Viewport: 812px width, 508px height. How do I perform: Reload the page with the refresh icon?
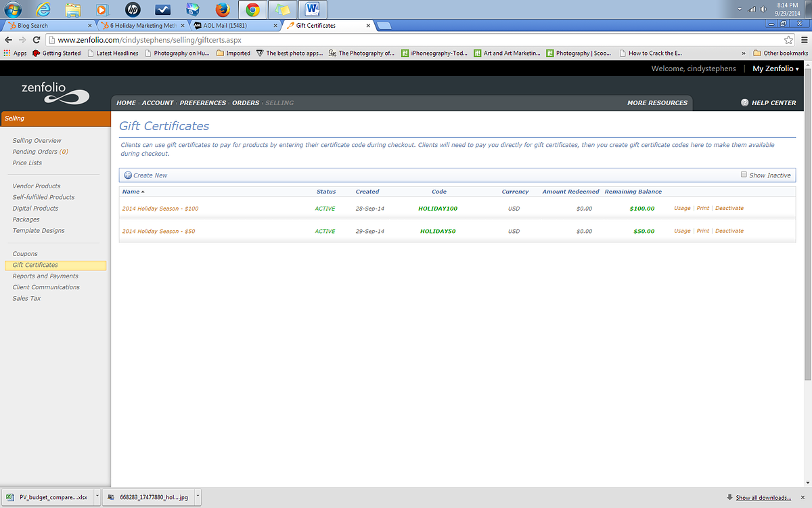click(35, 39)
